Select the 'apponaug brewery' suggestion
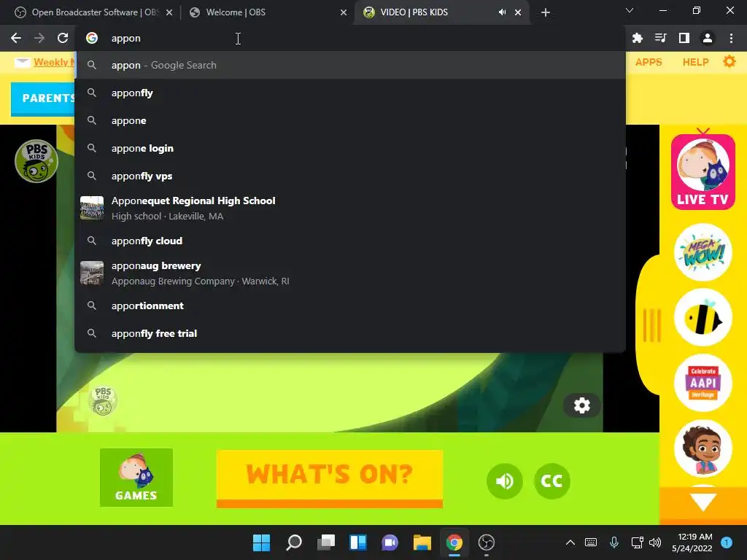 pyautogui.click(x=350, y=273)
